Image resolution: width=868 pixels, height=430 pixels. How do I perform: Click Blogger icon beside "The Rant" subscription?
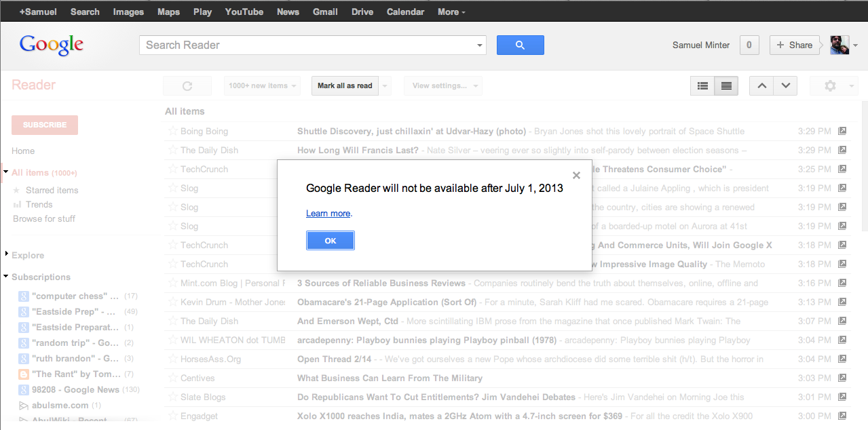click(x=23, y=374)
